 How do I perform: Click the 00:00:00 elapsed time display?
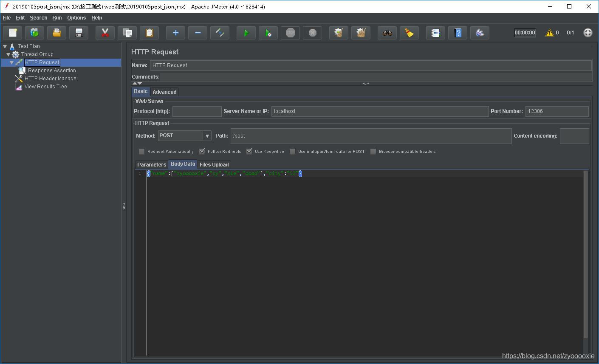pos(525,33)
